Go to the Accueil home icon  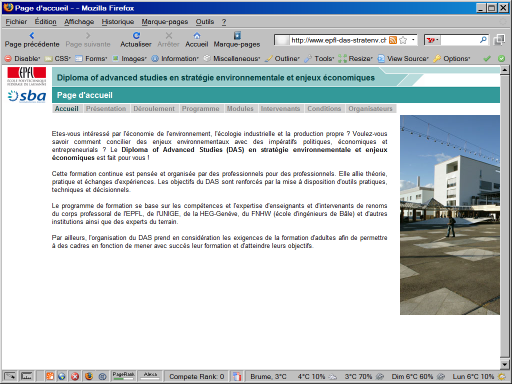coord(197,35)
